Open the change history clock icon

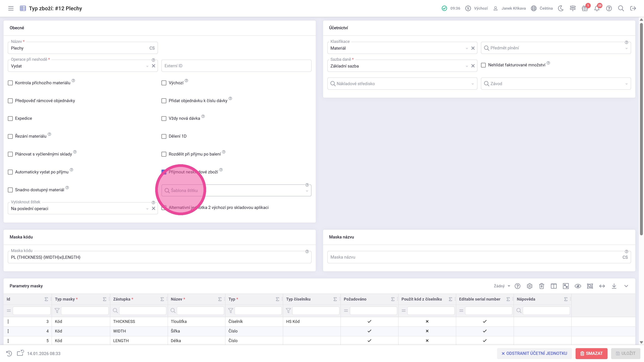[9, 353]
